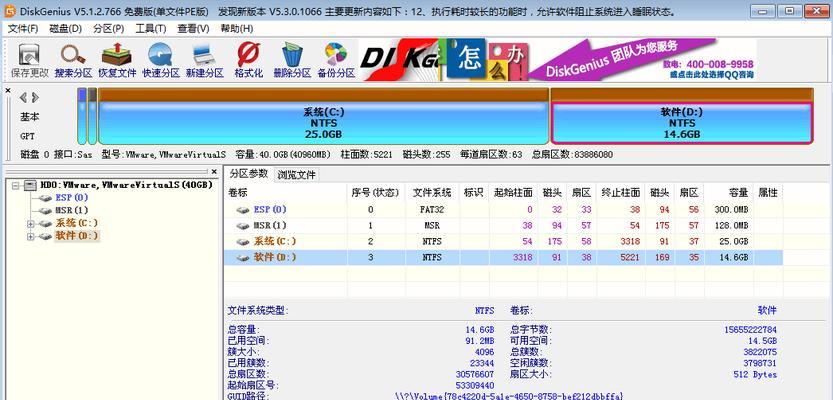Close the left tree panel with X
This screenshot has width=833, height=400.
[214, 172]
